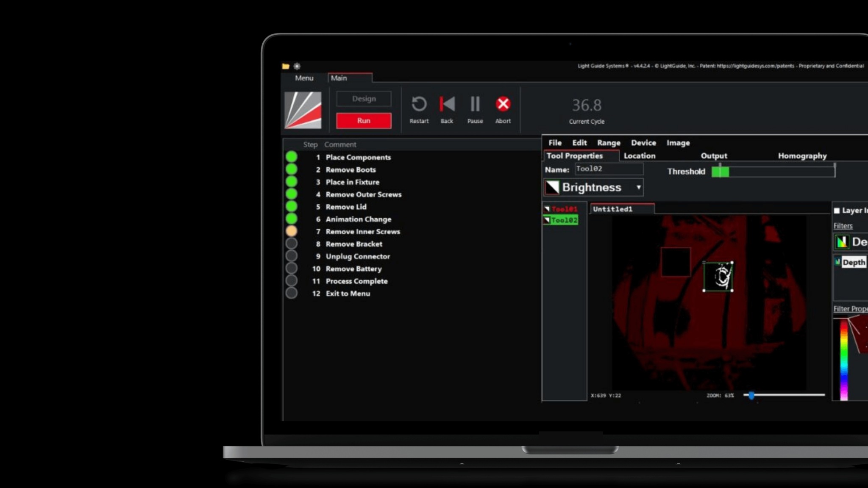Adjust the zoom slider handle
868x488 pixels.
pos(751,395)
